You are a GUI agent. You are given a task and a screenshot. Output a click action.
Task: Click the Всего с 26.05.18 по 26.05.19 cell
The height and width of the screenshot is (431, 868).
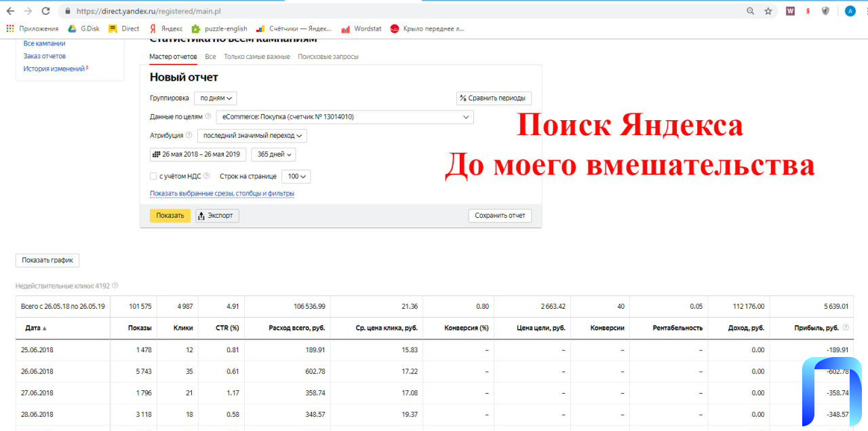[x=63, y=306]
